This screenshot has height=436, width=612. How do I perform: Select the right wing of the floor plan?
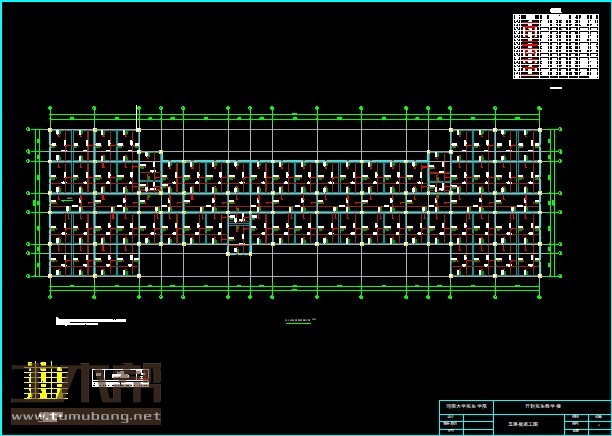[x=495, y=202]
